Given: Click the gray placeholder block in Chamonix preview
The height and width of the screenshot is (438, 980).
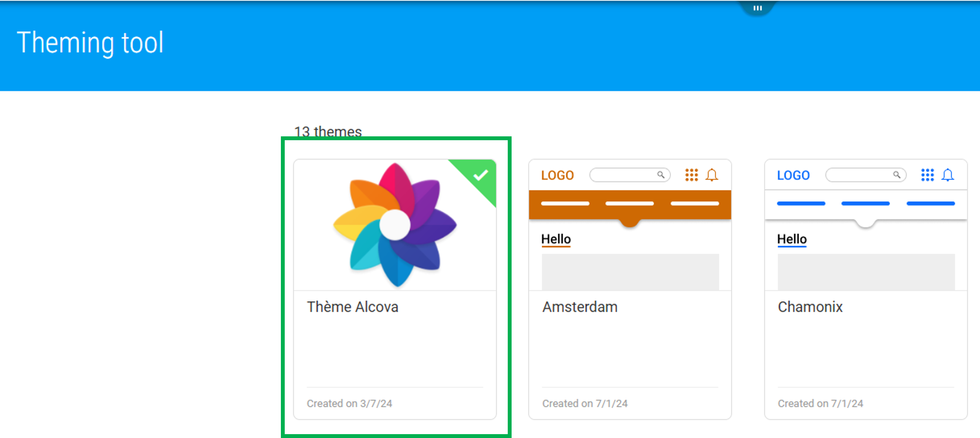Looking at the screenshot, I should coord(866,272).
